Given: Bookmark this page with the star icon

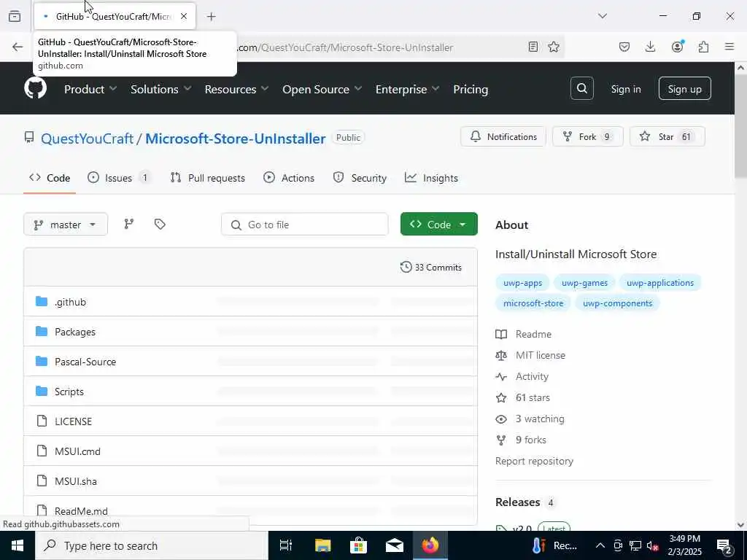Looking at the screenshot, I should [554, 47].
